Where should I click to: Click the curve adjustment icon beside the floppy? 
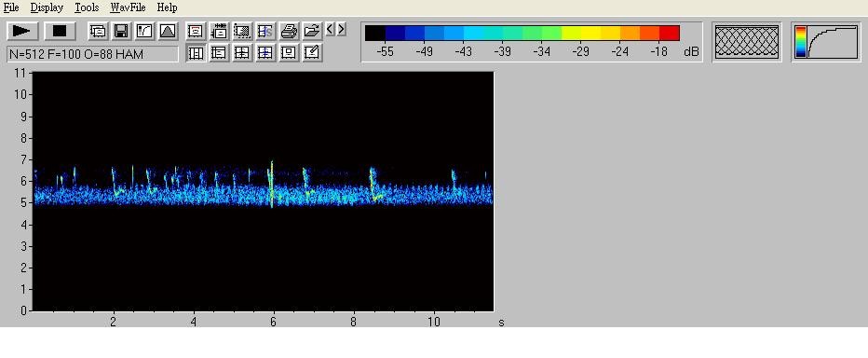[144, 31]
